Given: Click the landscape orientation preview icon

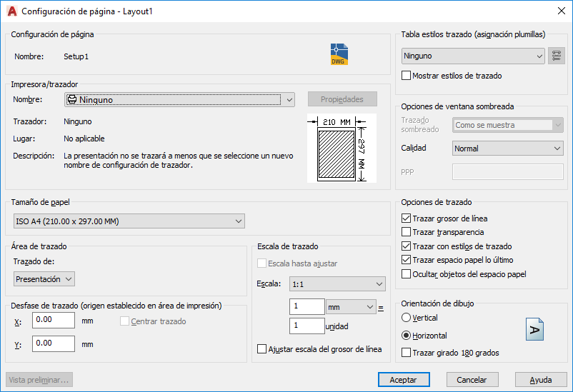Looking at the screenshot, I should coord(534,329).
